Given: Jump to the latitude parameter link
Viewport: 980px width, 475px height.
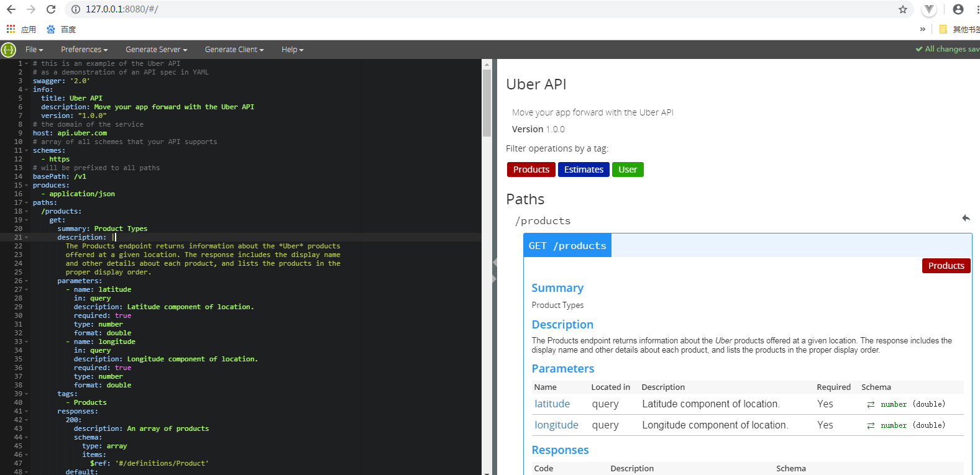Looking at the screenshot, I should [552, 404].
